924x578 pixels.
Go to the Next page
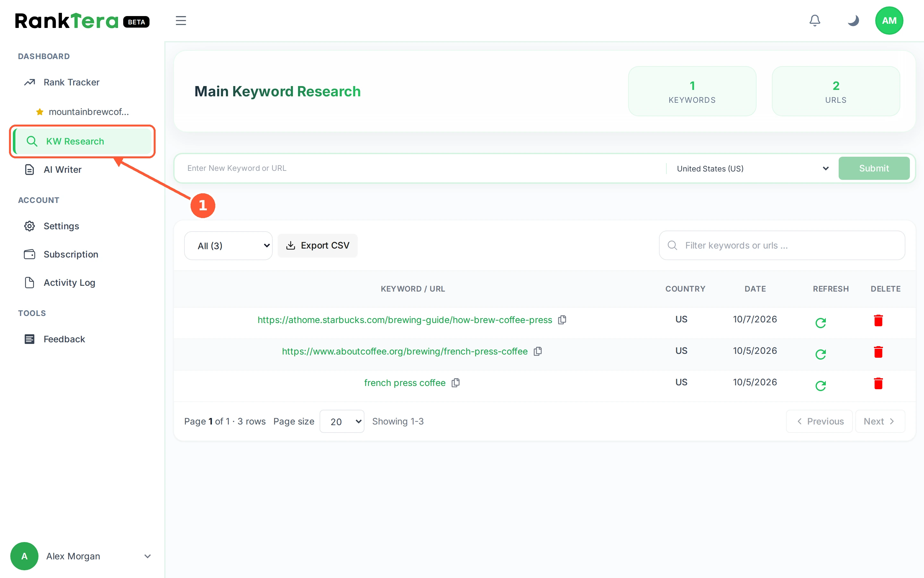click(x=880, y=421)
